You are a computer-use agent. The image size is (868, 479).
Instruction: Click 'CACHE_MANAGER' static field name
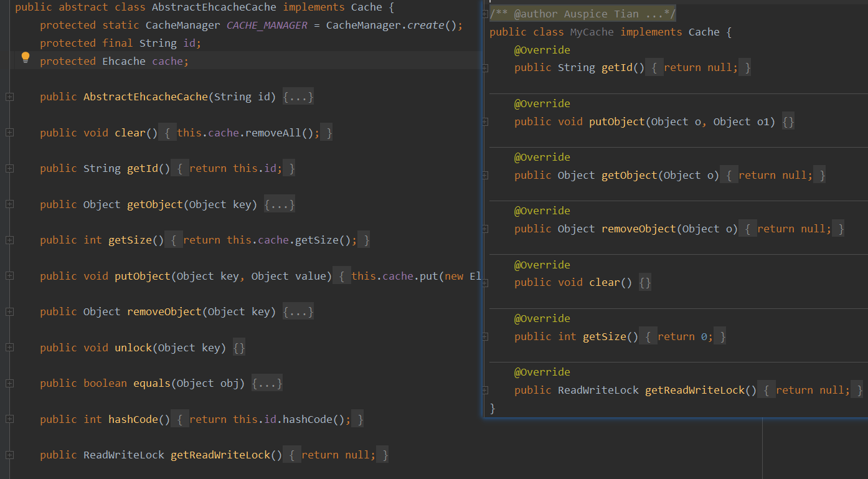click(x=267, y=26)
